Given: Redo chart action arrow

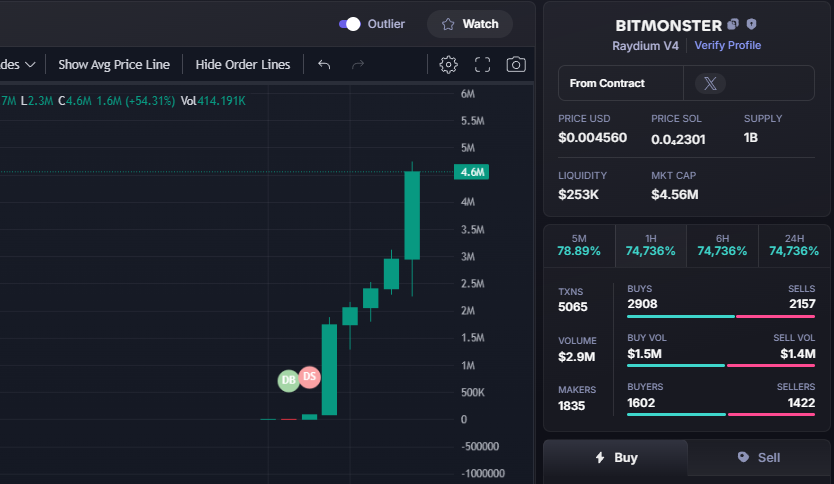Looking at the screenshot, I should tap(358, 64).
